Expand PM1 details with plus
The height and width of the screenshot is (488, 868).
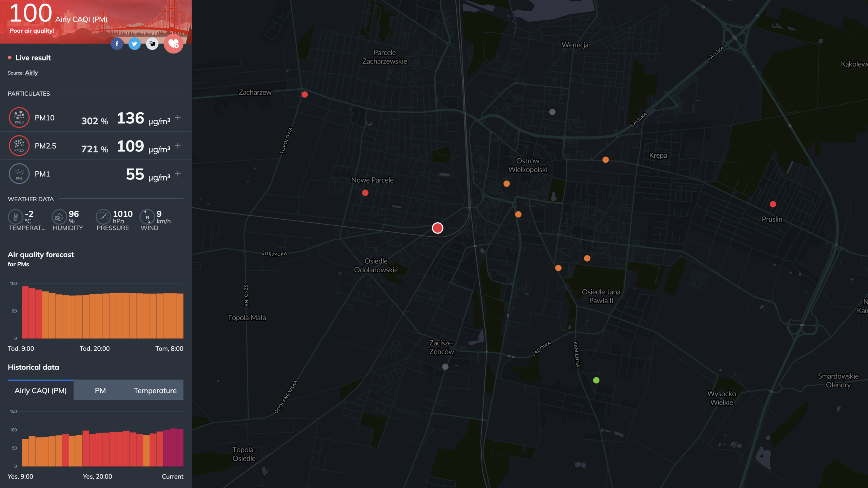[178, 174]
